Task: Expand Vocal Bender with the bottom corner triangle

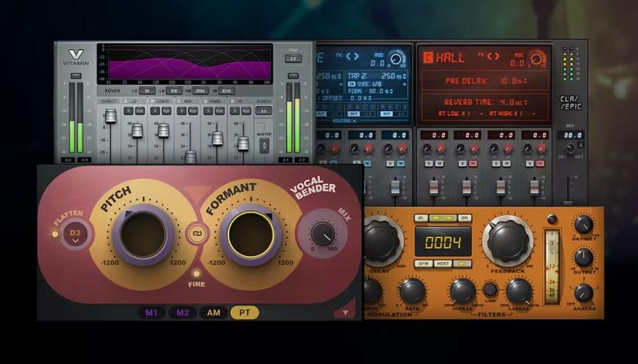Action: click(x=345, y=313)
